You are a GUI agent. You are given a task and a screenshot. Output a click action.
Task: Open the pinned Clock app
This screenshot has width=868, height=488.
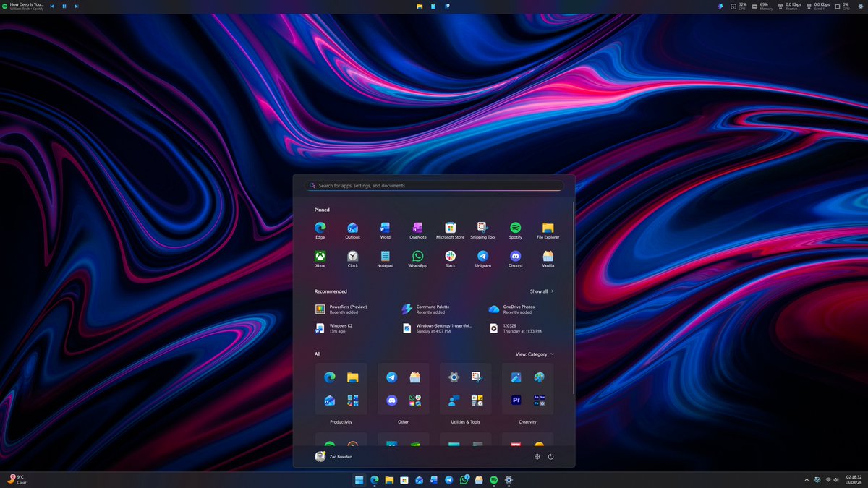point(352,260)
